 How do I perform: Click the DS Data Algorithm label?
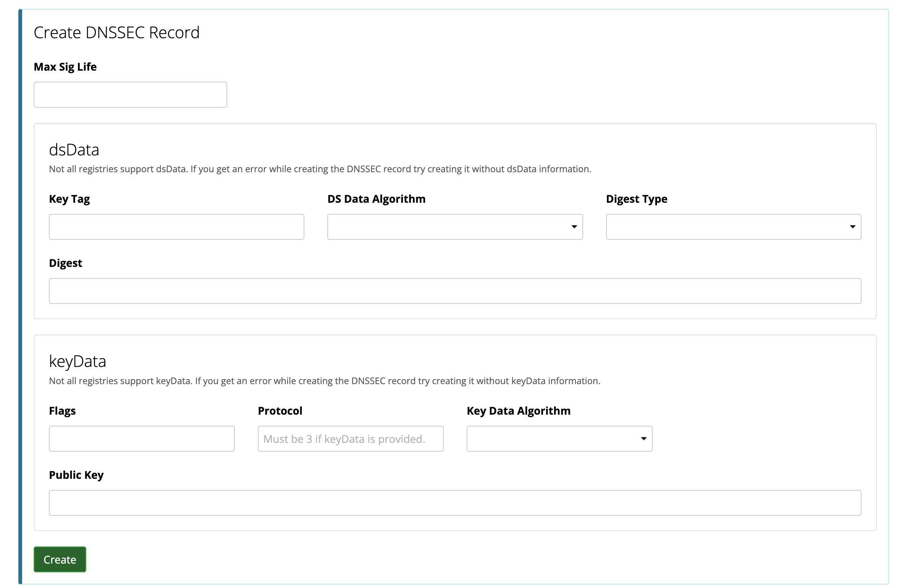376,199
